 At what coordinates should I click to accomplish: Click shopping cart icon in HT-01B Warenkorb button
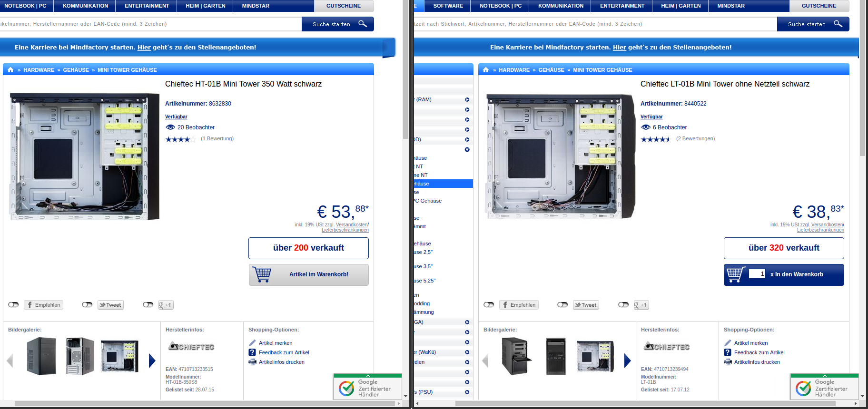pos(262,274)
